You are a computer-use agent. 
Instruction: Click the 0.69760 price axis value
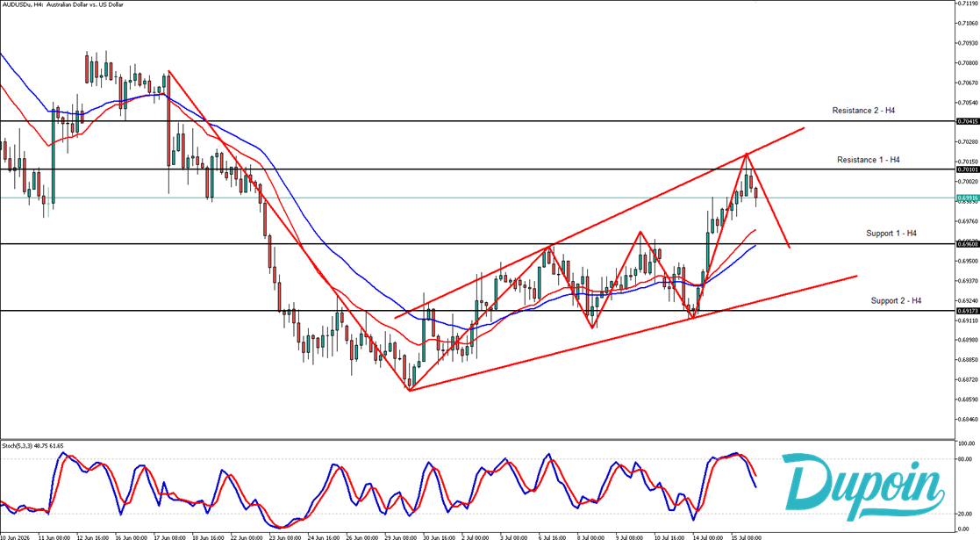[969, 221]
